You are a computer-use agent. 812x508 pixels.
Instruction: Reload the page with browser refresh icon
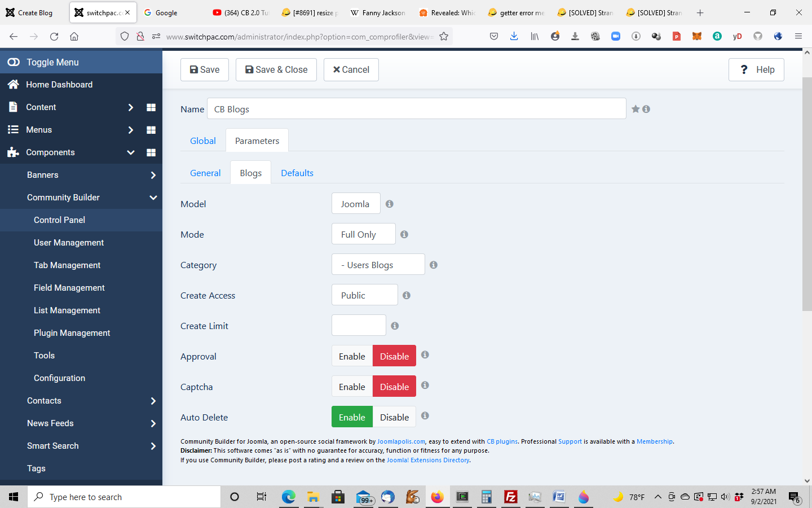pos(54,37)
